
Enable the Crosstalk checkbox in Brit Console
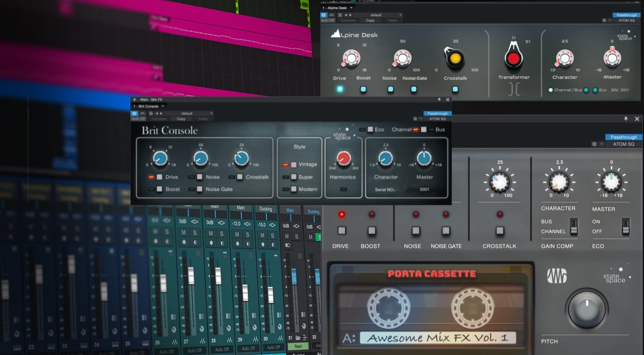click(240, 177)
